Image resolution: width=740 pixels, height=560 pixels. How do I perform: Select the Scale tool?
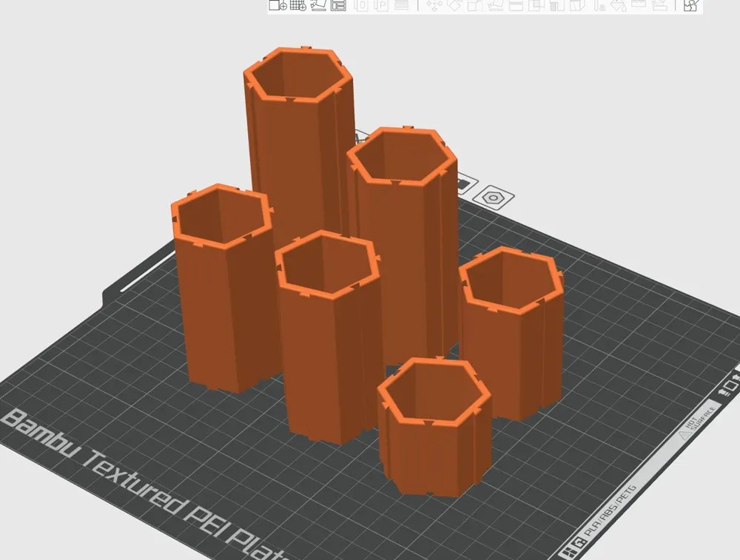pos(475,5)
